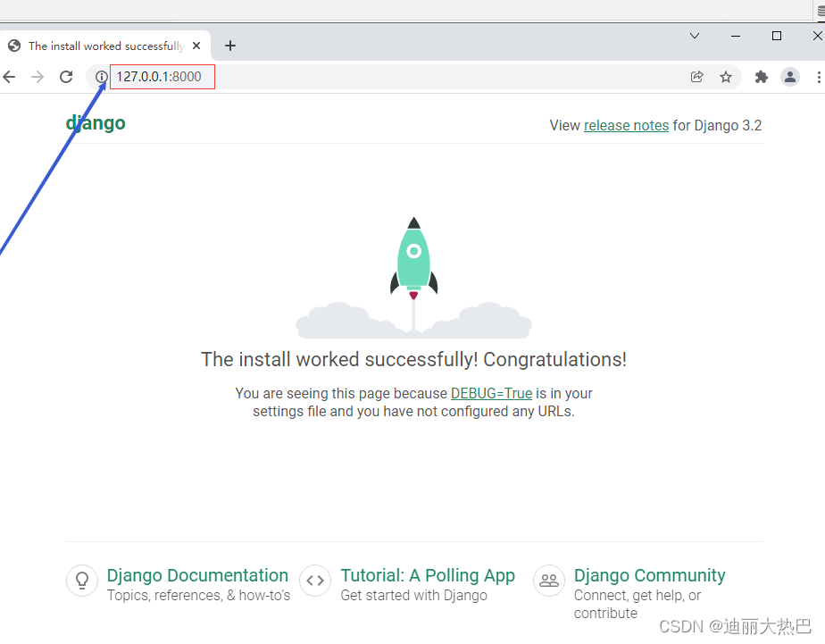Click 'Connect, get help, or contribute' text
The image size is (825, 644).
tap(637, 604)
